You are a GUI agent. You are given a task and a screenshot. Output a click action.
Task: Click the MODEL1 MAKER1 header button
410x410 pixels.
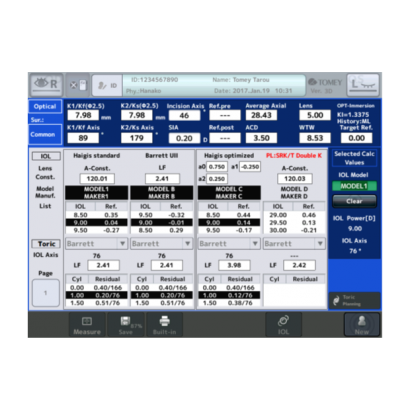[x=96, y=193]
